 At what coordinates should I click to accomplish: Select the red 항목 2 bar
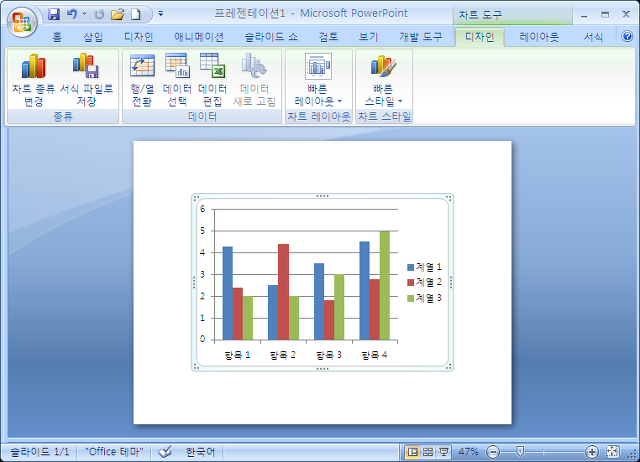coord(283,292)
